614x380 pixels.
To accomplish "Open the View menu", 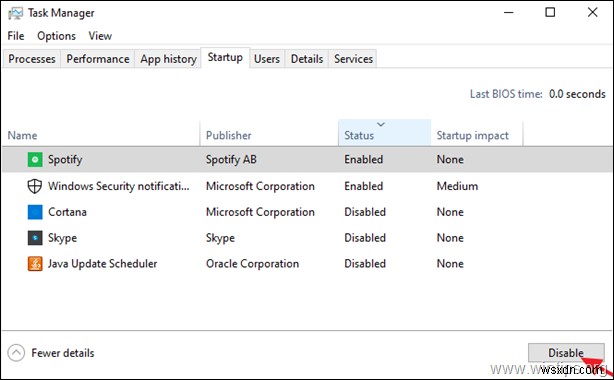I will [x=100, y=36].
